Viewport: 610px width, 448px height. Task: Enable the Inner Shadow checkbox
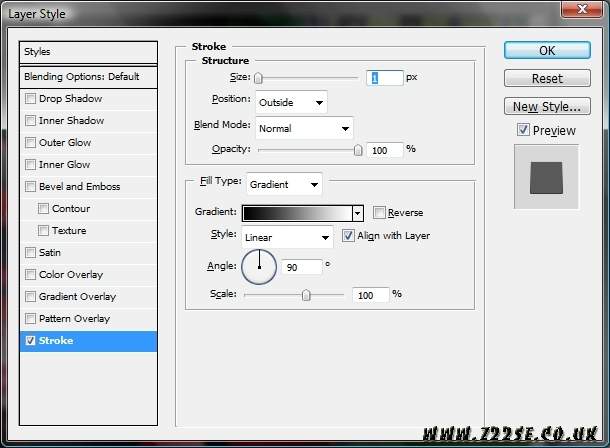coord(30,121)
